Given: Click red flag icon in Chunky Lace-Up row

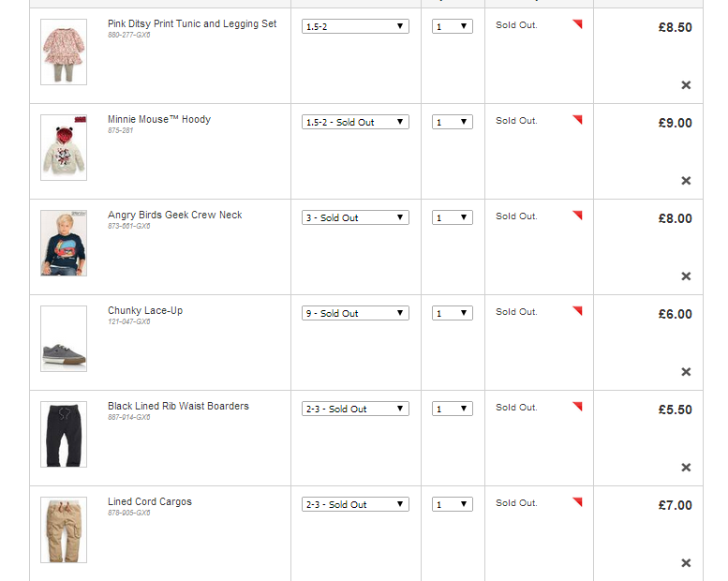Looking at the screenshot, I should coord(577,311).
